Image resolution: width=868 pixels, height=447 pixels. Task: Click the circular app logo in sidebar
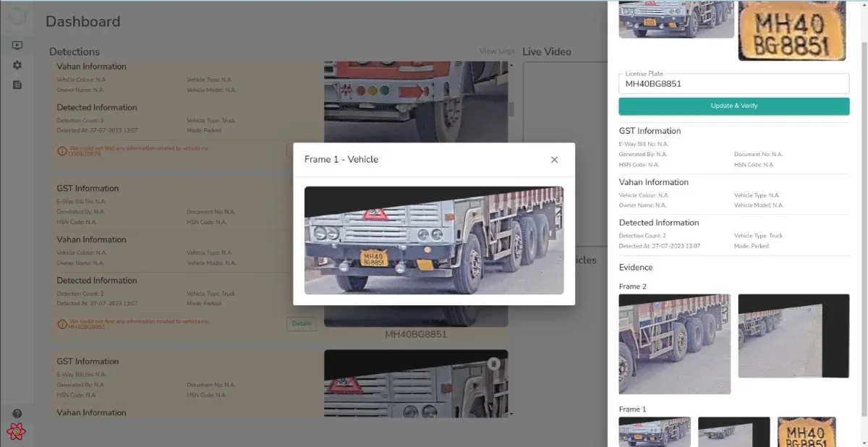pos(17,17)
